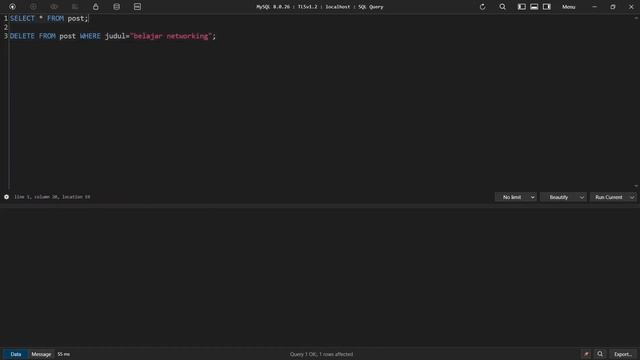This screenshot has width=640, height=360.
Task: Click the connection icon at toolbar start
Action: pos(12,7)
